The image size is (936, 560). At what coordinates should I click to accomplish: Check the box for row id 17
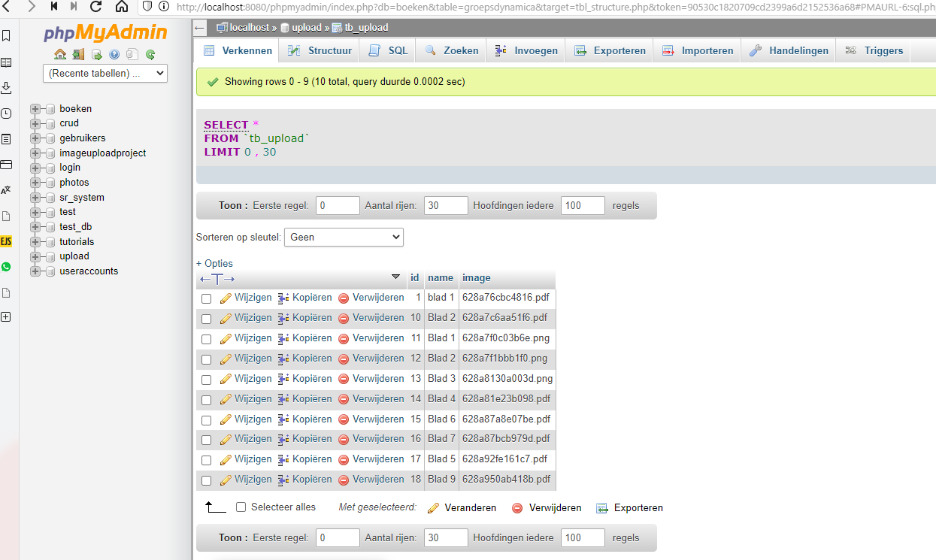(x=206, y=460)
